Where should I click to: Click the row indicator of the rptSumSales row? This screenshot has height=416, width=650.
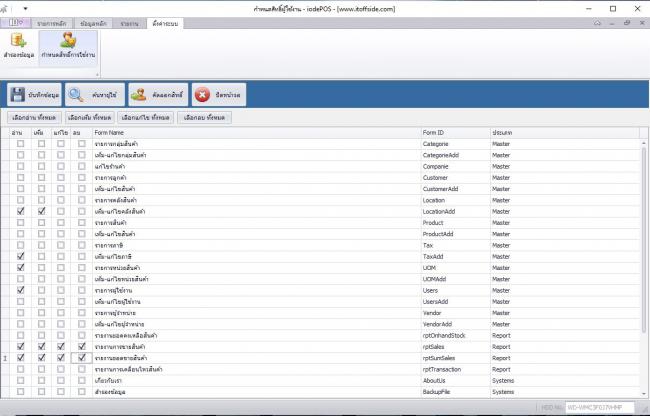click(x=5, y=358)
